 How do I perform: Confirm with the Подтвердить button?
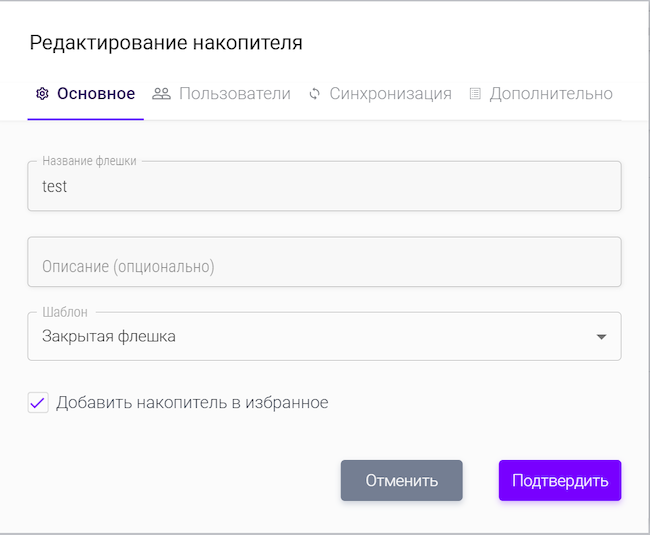click(x=560, y=481)
